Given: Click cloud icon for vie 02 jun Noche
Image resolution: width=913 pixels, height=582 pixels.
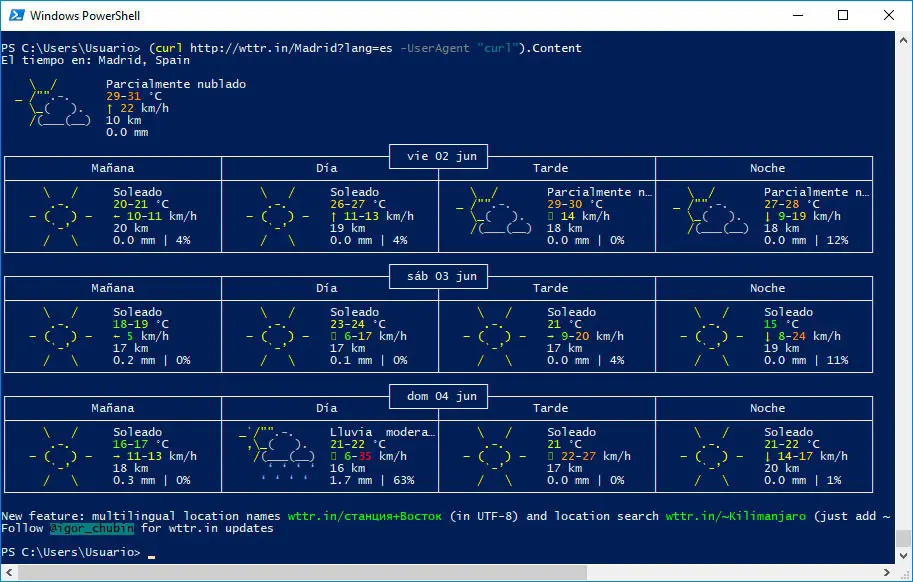Looking at the screenshot, I should pos(711,210).
